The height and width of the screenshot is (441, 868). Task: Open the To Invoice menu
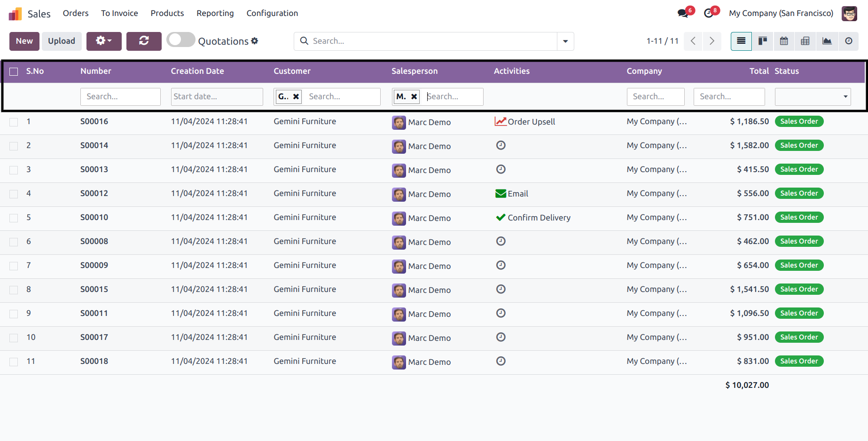(x=119, y=13)
